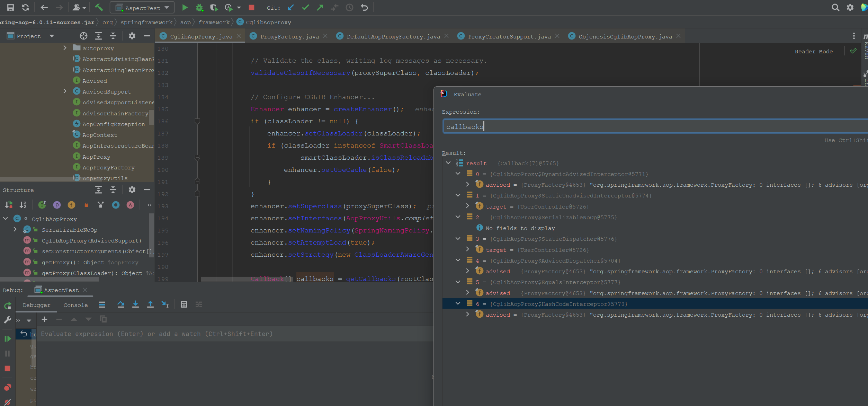
Task: Open the Evaluate Expression calculator icon
Action: pyautogui.click(x=184, y=304)
